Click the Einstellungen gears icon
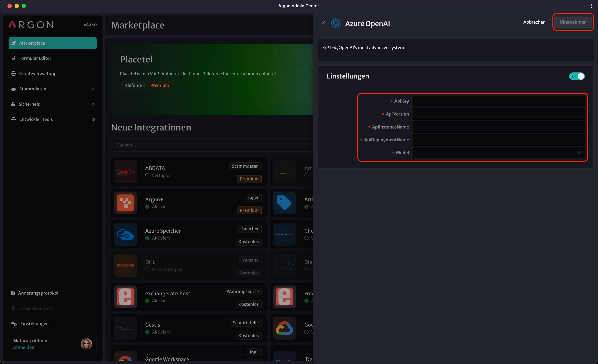Image resolution: width=598 pixels, height=364 pixels. click(14, 323)
